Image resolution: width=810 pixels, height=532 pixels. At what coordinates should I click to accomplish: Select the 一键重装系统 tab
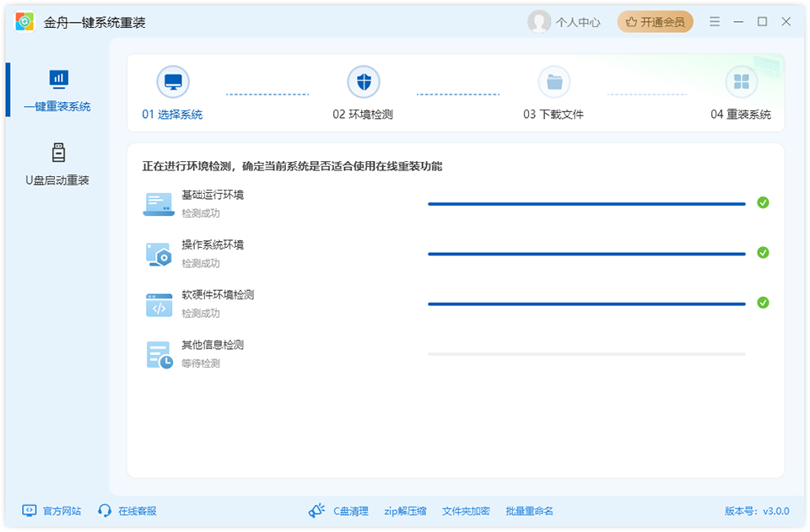57,91
